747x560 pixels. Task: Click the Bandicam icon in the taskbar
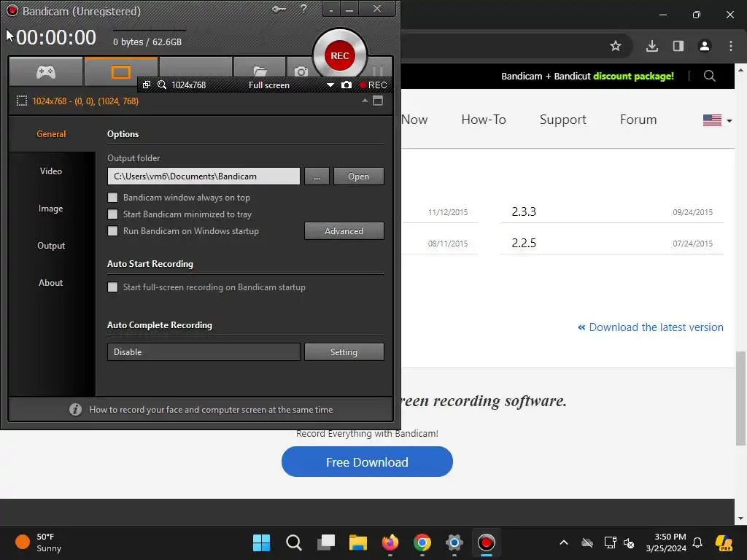click(x=487, y=542)
